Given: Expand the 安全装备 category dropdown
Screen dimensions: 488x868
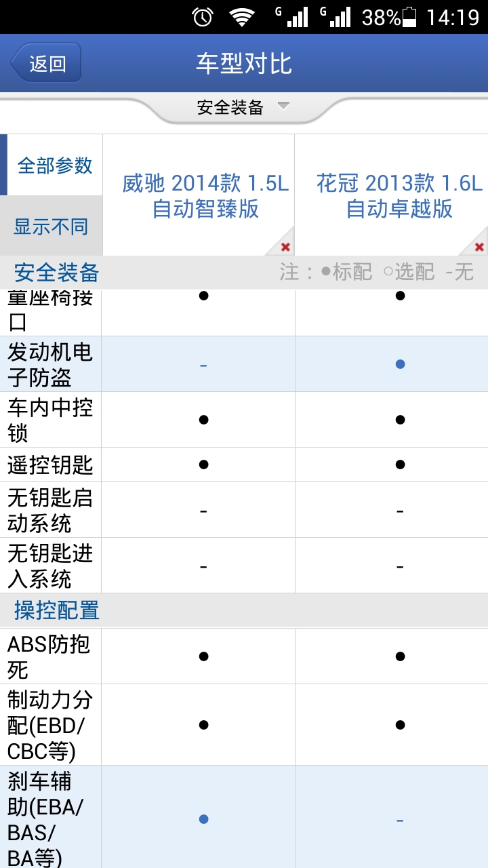Looking at the screenshot, I should (x=243, y=107).
